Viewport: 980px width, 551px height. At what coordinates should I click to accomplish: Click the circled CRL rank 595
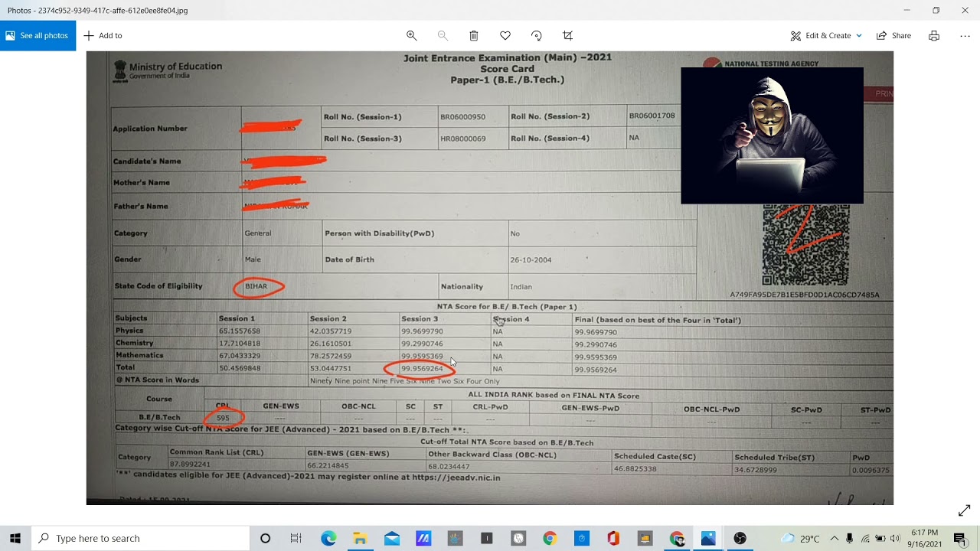223,418
